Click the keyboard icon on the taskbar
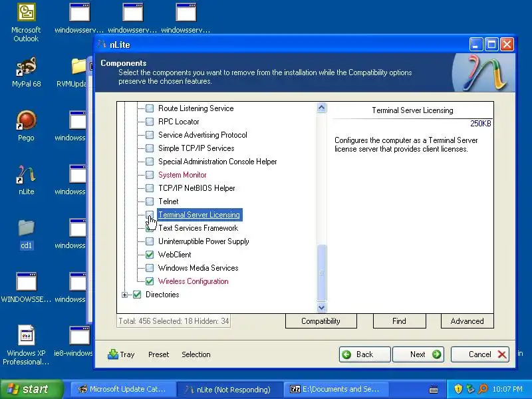532x399 pixels. click(434, 390)
